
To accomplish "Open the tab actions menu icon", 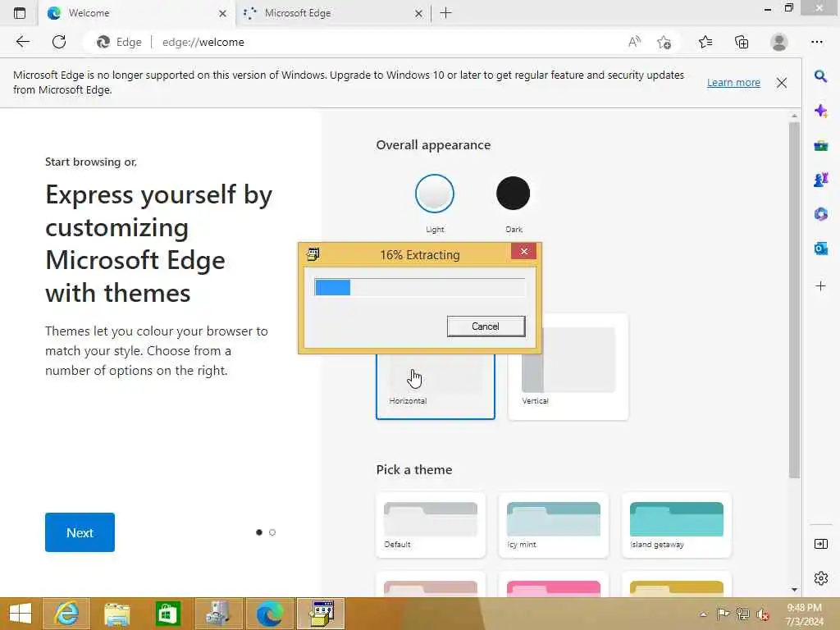I will (20, 13).
